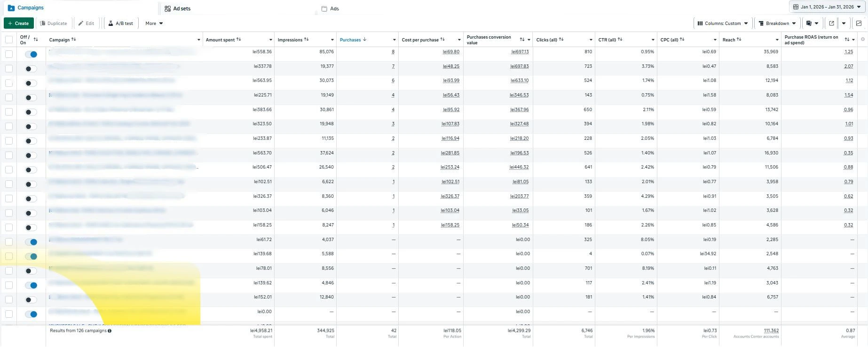This screenshot has height=347, width=868.
Task: Sort by the Off/On column arrows
Action: click(x=36, y=40)
